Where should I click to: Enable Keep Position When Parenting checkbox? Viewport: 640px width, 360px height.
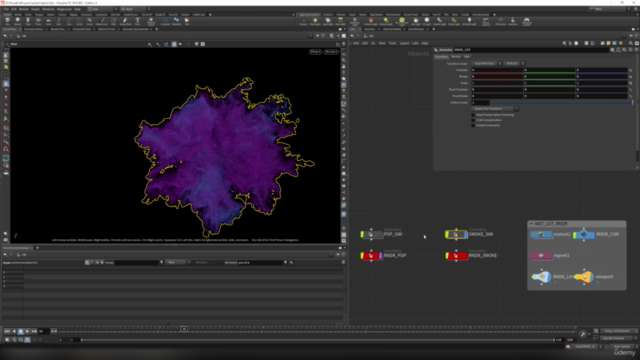point(473,115)
